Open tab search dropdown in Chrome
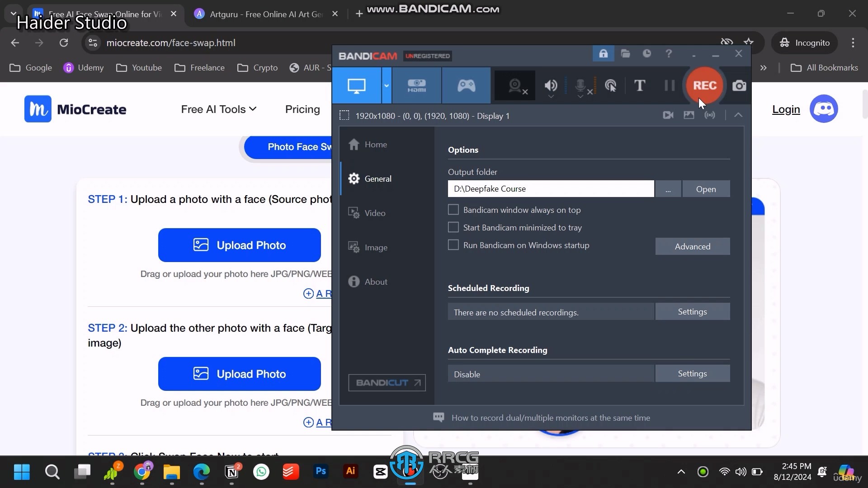868x488 pixels. [x=14, y=14]
